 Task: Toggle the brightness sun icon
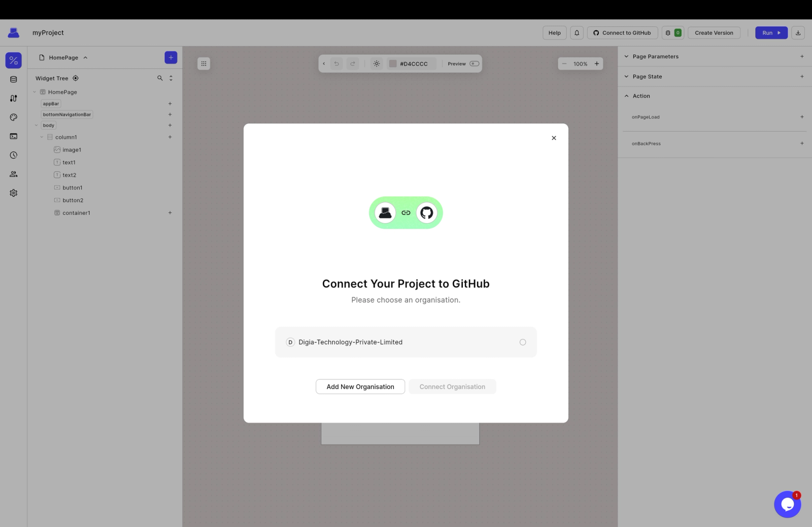(377, 64)
